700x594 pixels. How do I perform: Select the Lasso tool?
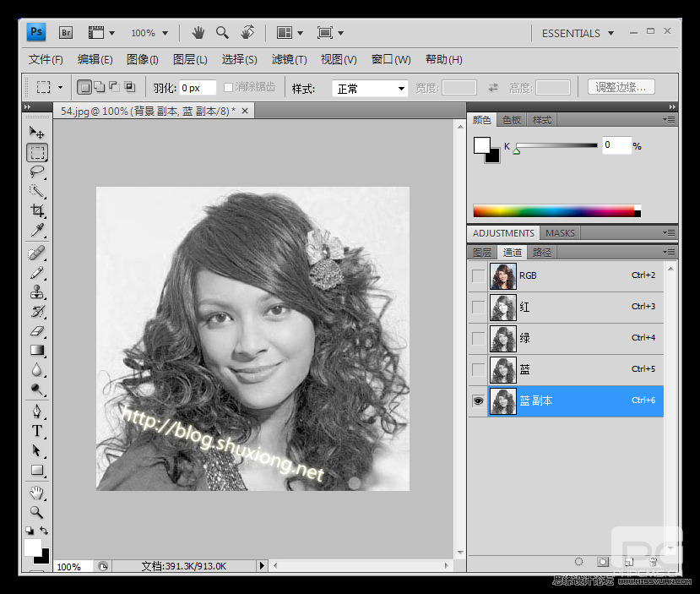(37, 172)
